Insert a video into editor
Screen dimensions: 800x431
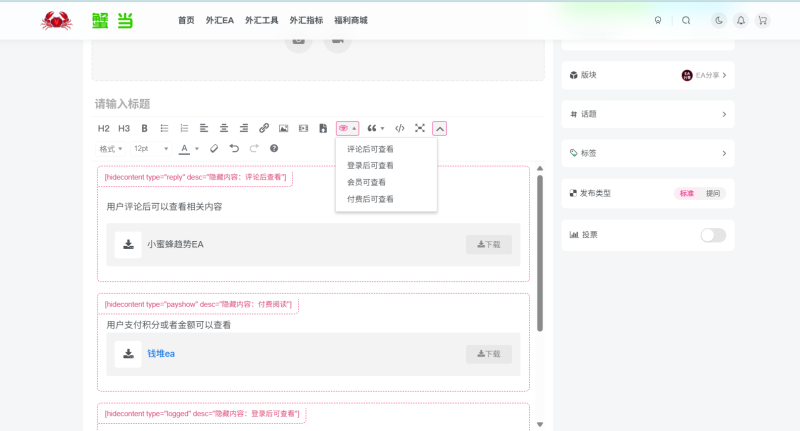pos(304,129)
